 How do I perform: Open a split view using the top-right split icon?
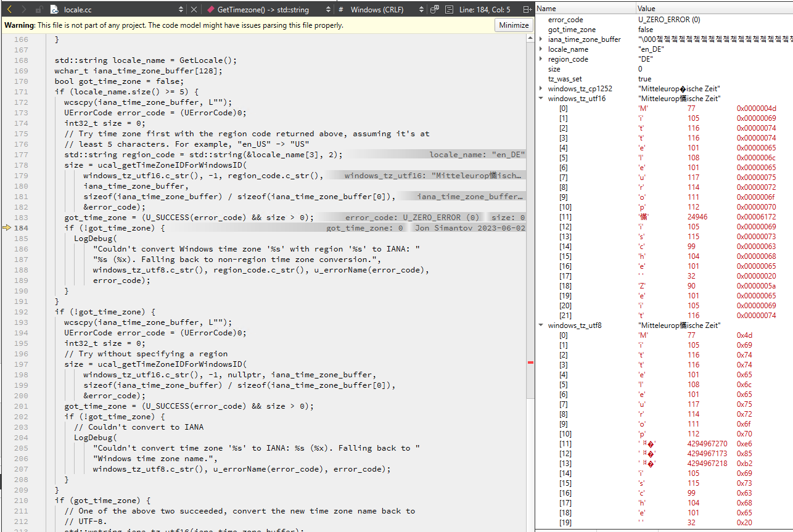click(x=527, y=9)
